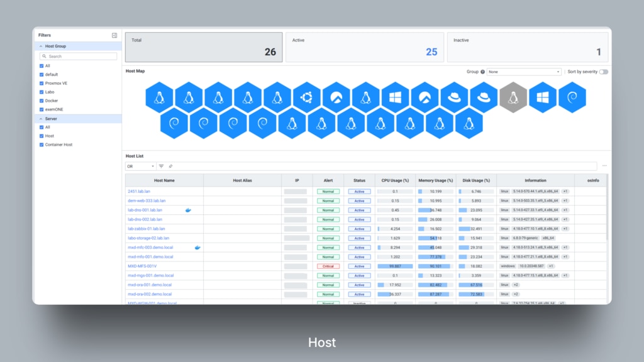Click the pin icon in Host List toolbar

[x=170, y=166]
